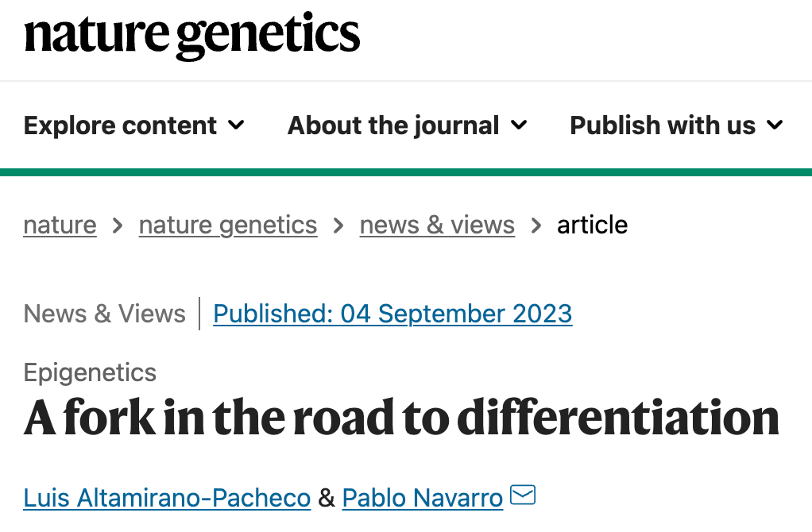Expand the Publish with us chevron
The image size is (812, 532).
pyautogui.click(x=775, y=125)
